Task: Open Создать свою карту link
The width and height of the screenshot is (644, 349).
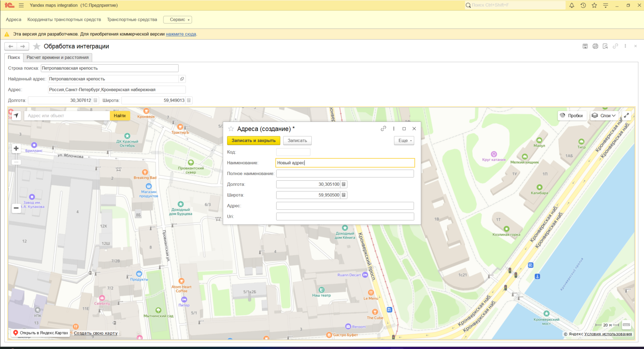Action: (96, 333)
